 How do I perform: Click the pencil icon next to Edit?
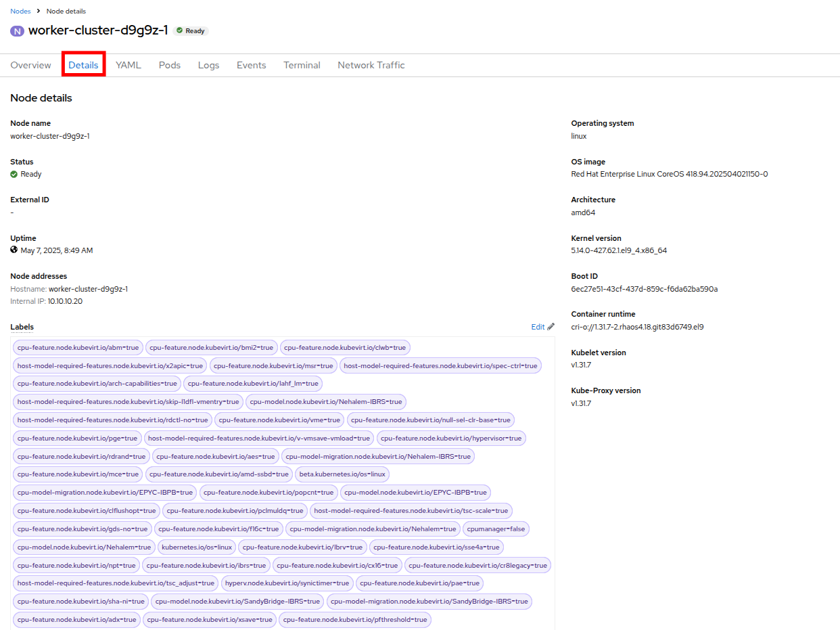pos(551,327)
